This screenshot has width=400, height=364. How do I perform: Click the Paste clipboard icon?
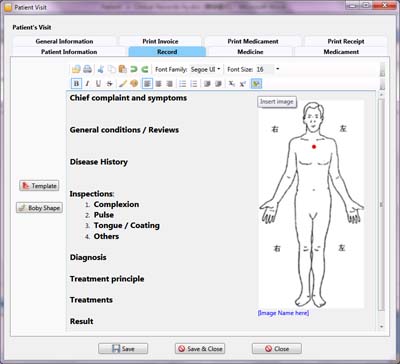click(123, 69)
